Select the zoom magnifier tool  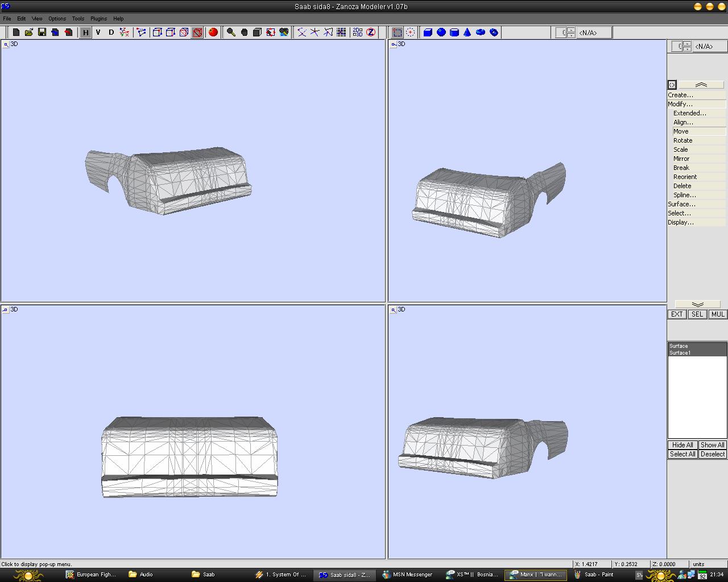pyautogui.click(x=231, y=32)
